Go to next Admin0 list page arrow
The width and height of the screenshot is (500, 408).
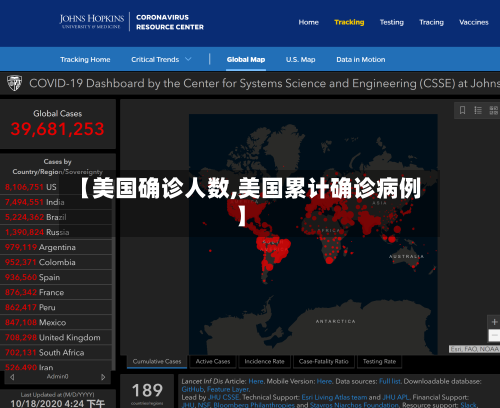(103, 377)
